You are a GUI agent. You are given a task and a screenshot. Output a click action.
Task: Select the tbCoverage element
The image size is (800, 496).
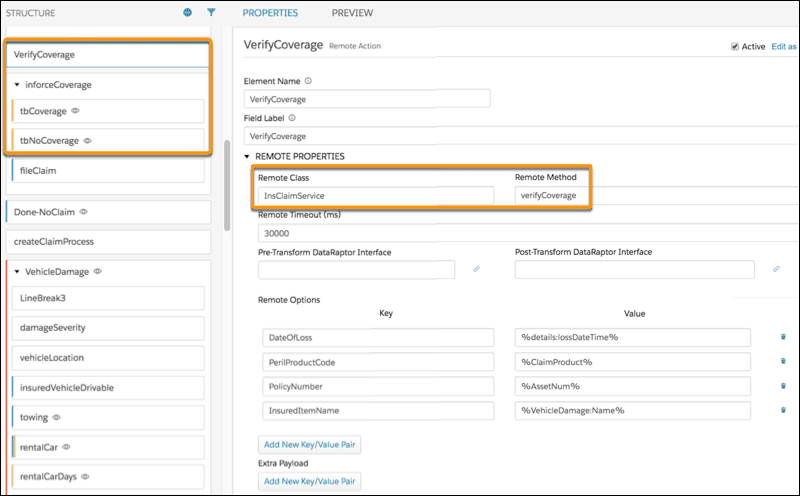(x=108, y=111)
